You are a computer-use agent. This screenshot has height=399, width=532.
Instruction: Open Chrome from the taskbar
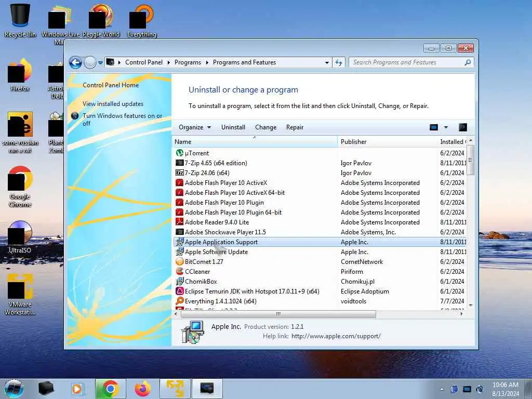110,389
